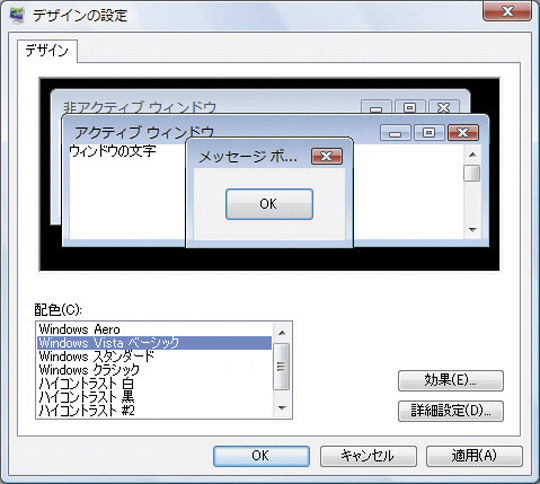The image size is (540, 484).
Task: Select Windows スタンダード color scheme
Action: [x=154, y=356]
